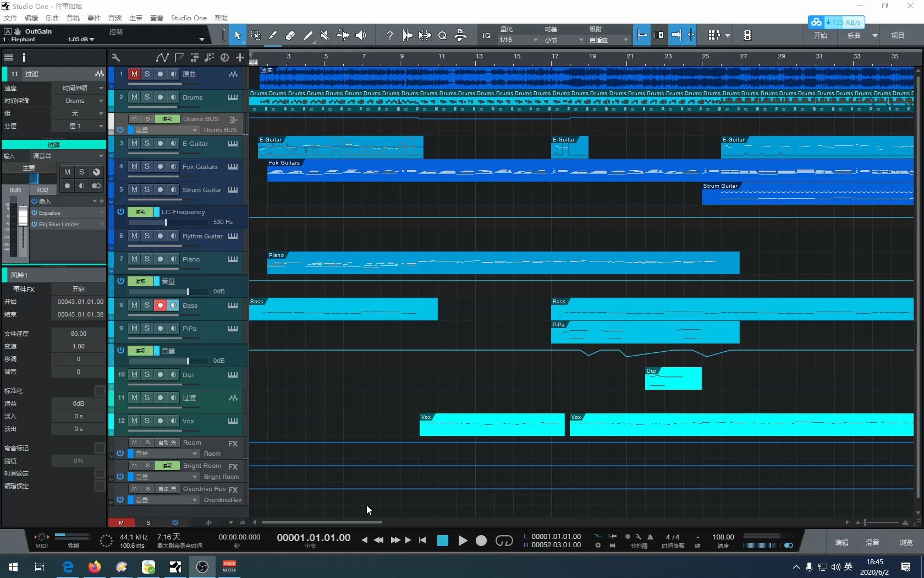Image resolution: width=924 pixels, height=578 pixels.
Task: Click the horizontal arrangement scrollbar
Action: (322, 522)
